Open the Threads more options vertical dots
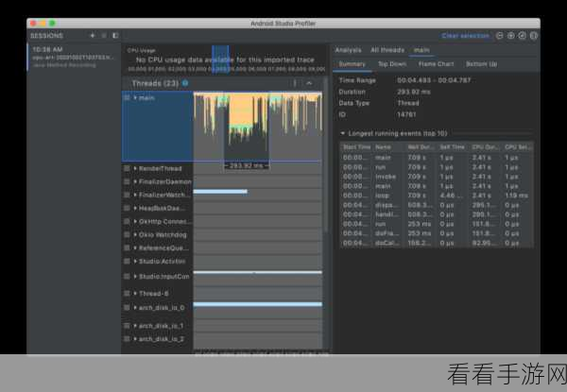567x392 pixels. 295,83
